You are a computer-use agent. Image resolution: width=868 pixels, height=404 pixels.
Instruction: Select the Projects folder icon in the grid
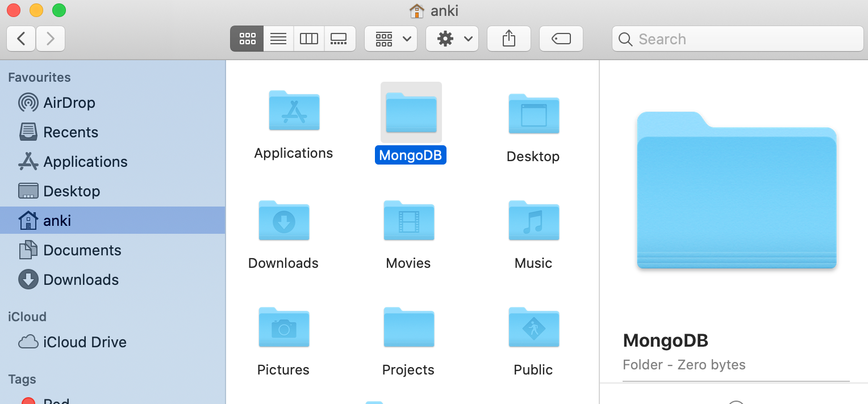point(408,327)
